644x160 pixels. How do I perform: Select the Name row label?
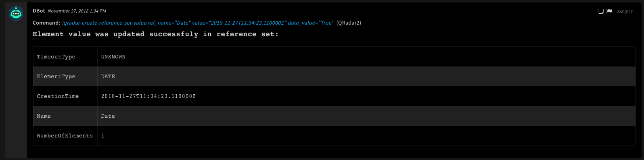(x=44, y=116)
